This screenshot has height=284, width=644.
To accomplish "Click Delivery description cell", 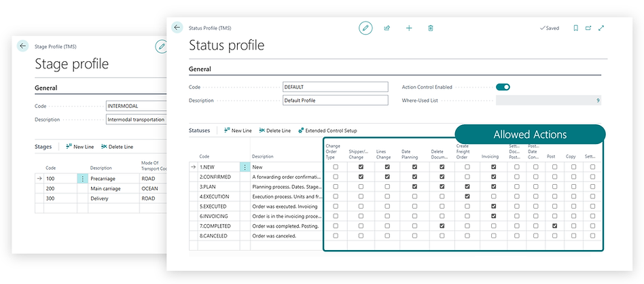I will click(113, 198).
